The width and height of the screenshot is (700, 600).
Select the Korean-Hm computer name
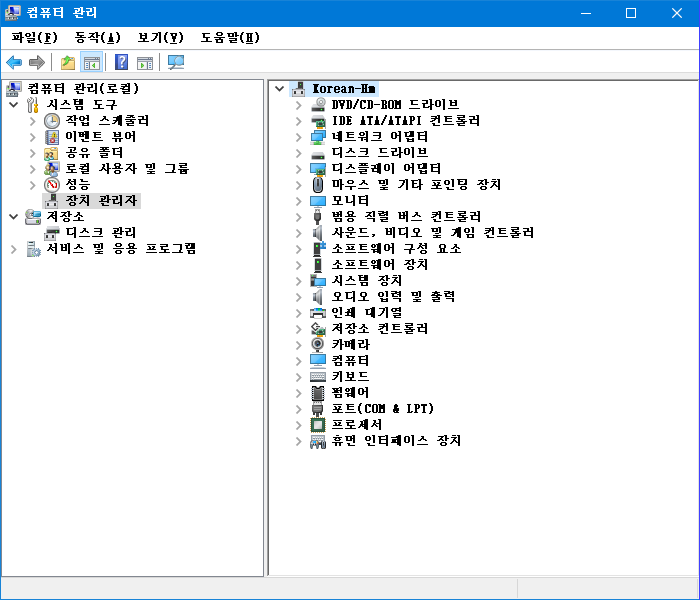pyautogui.click(x=343, y=89)
